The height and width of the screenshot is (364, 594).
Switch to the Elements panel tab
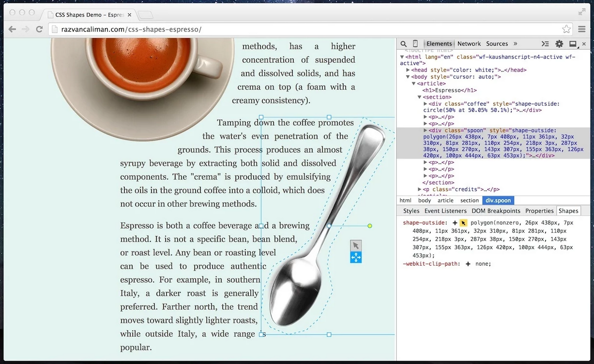click(x=439, y=44)
